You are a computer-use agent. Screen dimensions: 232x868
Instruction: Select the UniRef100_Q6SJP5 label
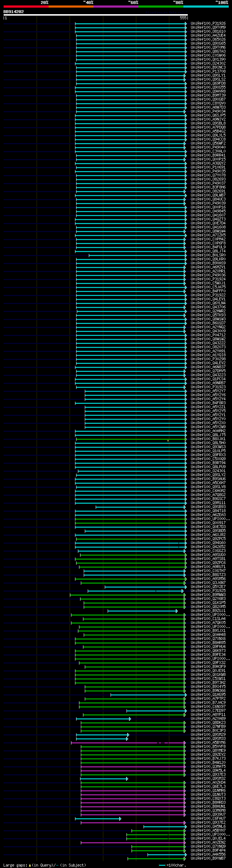pyautogui.click(x=208, y=115)
